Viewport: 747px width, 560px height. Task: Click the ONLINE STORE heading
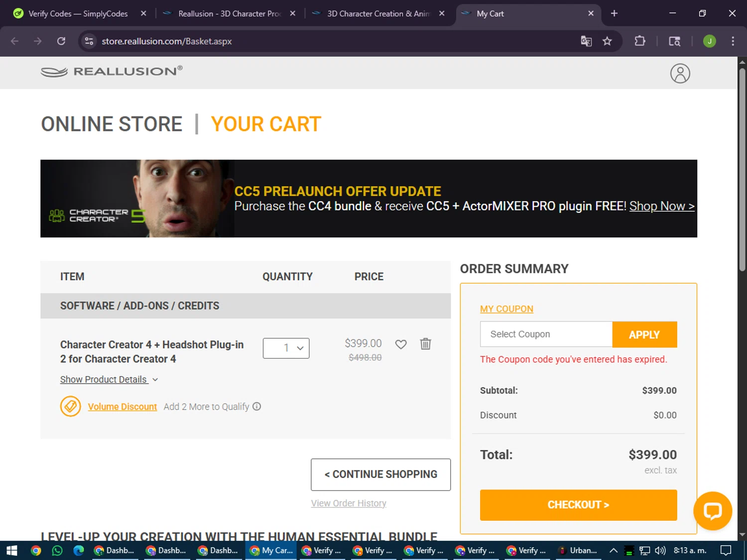(112, 124)
